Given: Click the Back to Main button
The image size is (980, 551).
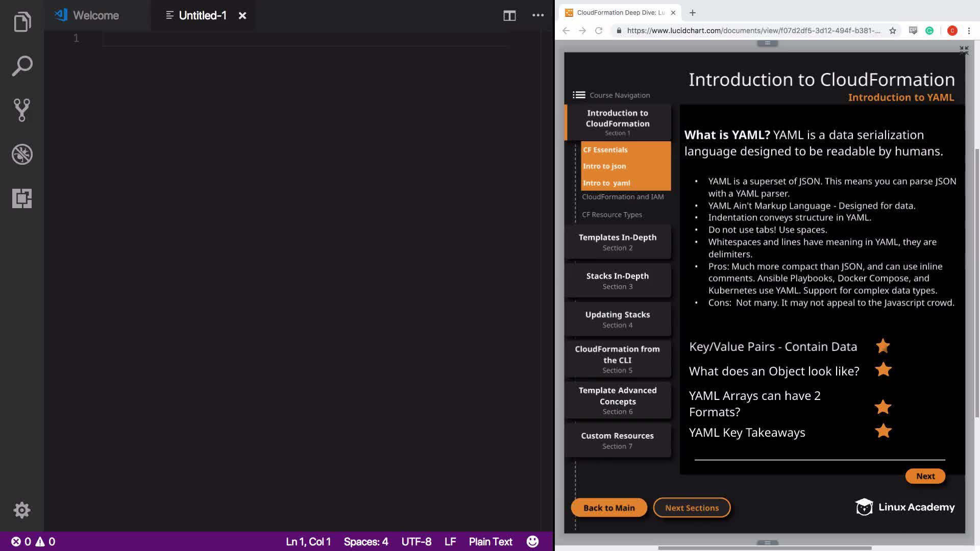Looking at the screenshot, I should 608,508.
